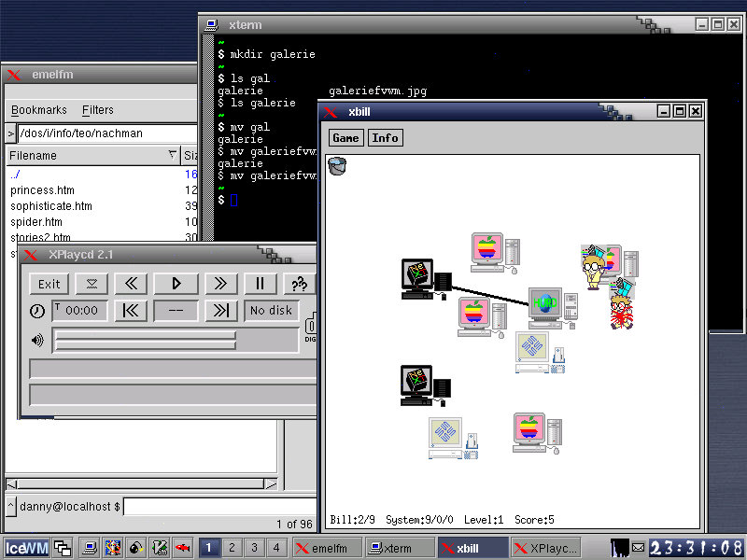This screenshot has height=560, width=747.
Task: Click the clock time-mode icon in XPlaycd
Action: 37,311
